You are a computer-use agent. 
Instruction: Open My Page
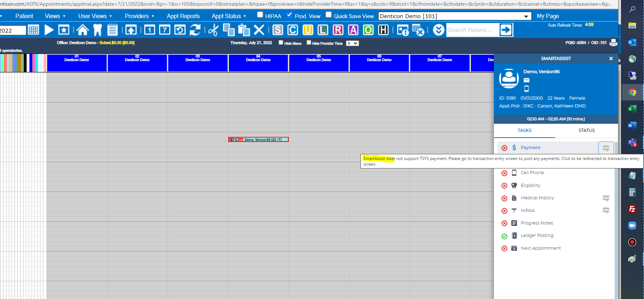(548, 16)
